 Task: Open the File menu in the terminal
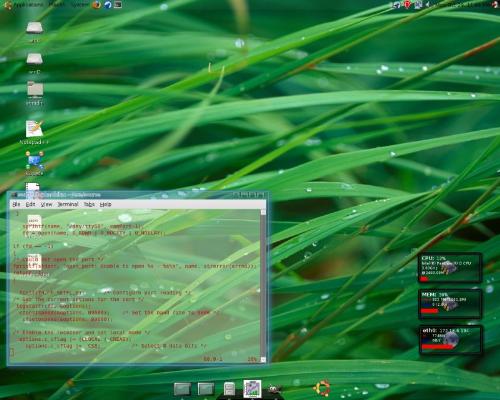pyautogui.click(x=16, y=204)
